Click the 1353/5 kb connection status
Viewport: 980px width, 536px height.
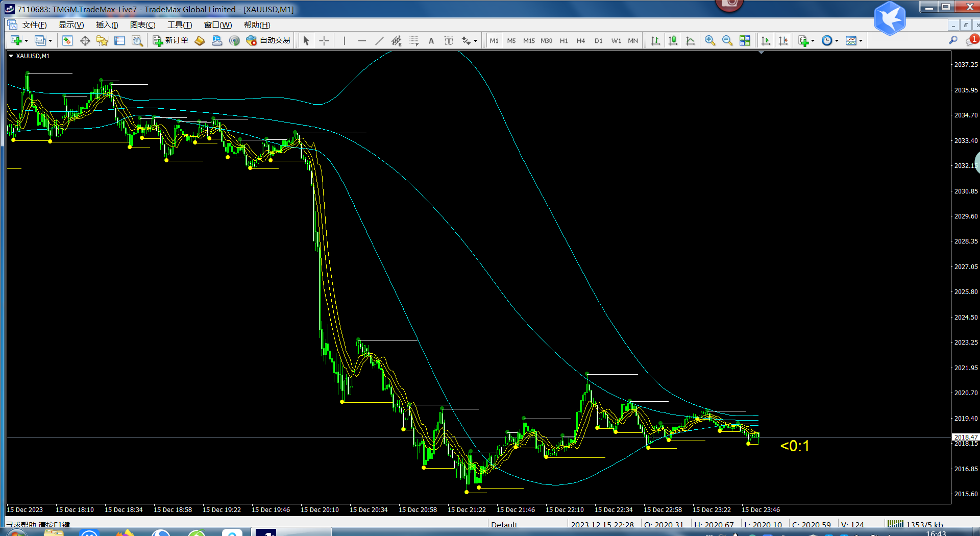[x=915, y=524]
